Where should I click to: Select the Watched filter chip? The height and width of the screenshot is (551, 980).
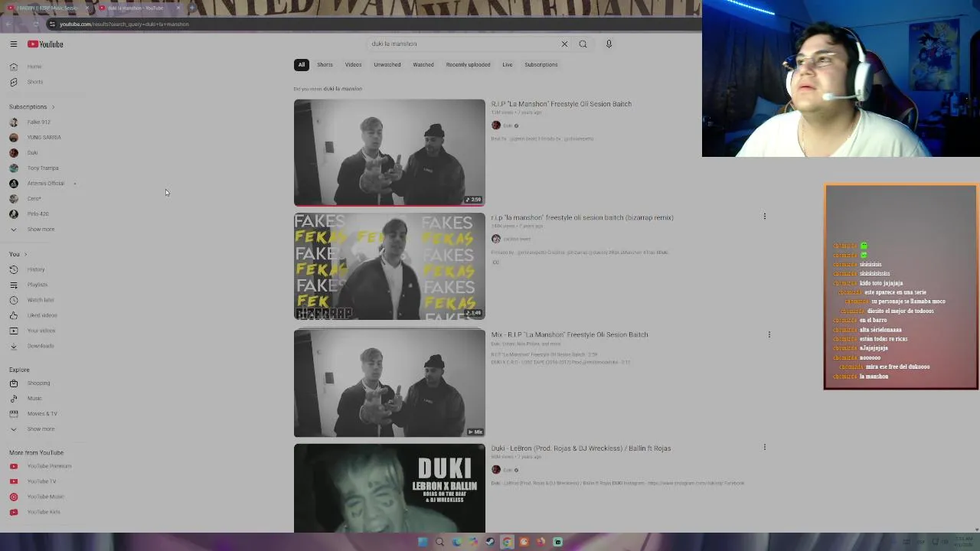pyautogui.click(x=423, y=64)
